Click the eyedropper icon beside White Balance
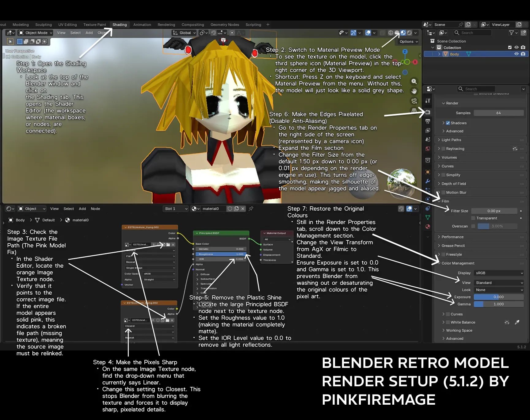The height and width of the screenshot is (420, 530). tap(517, 322)
